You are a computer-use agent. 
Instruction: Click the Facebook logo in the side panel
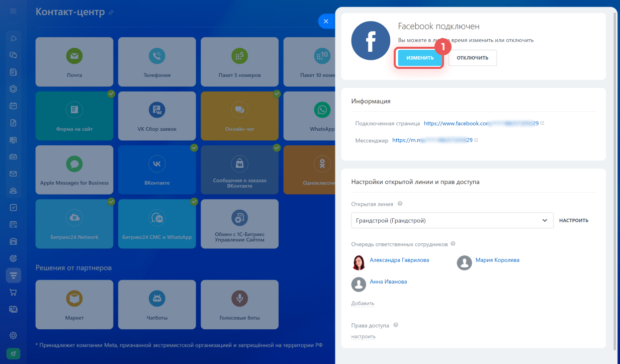[x=371, y=41]
